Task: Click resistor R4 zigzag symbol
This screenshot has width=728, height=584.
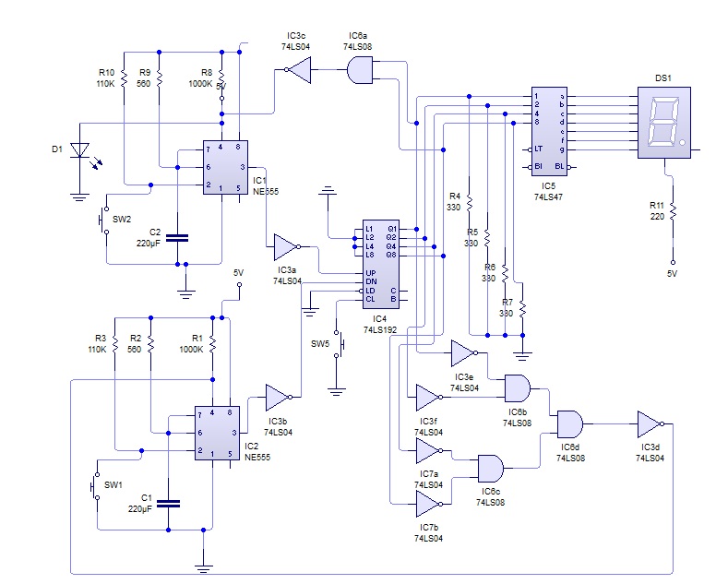Action: tap(470, 203)
